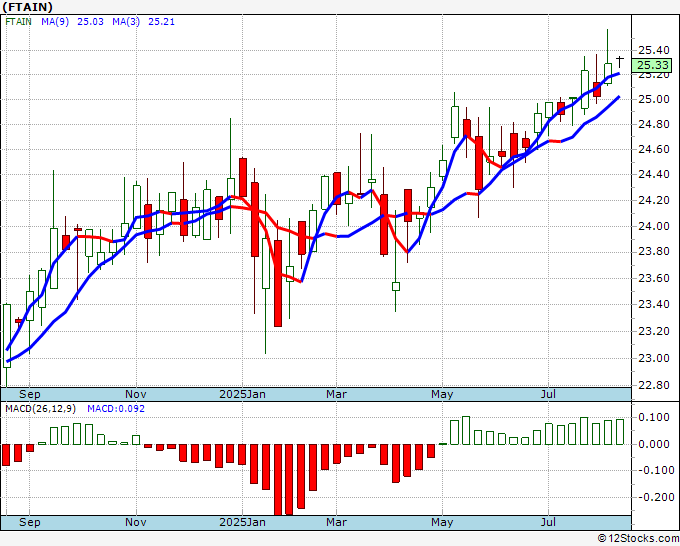The width and height of the screenshot is (680, 546).
Task: Click the MA(3) value 25.21
Action: [161, 21]
